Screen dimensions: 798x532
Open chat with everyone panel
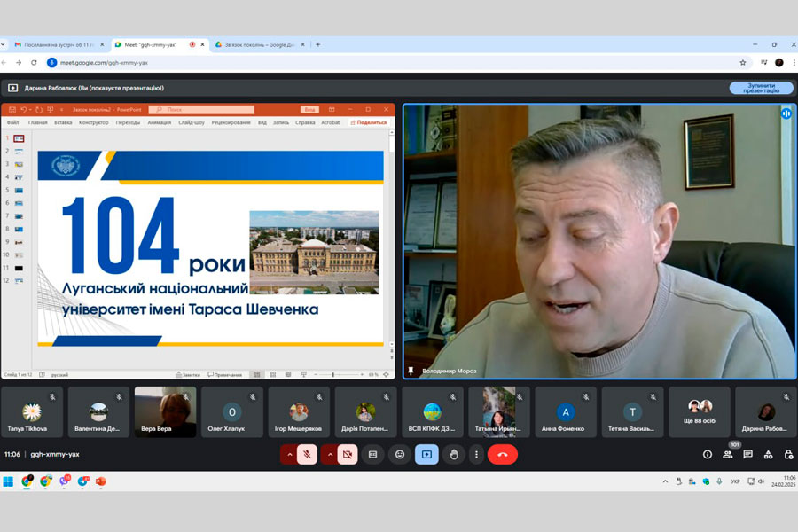click(x=747, y=454)
